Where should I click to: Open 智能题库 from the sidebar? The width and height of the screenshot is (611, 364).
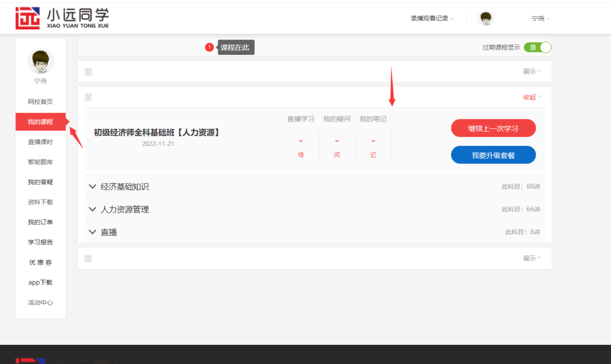point(40,162)
